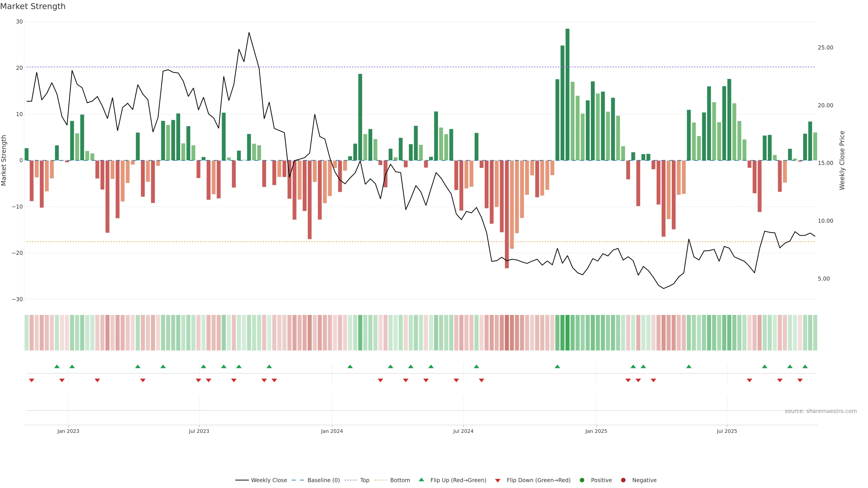Screen dimensions: 868x488
Task: Click the Jan 2024 x-axis label
Action: tap(332, 431)
